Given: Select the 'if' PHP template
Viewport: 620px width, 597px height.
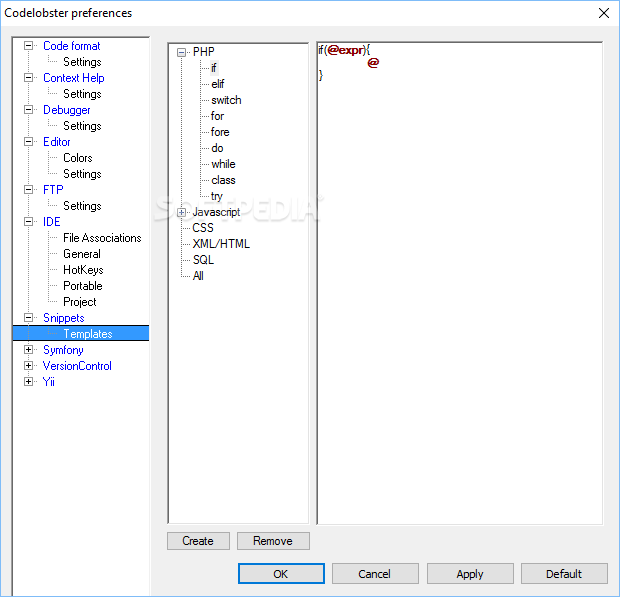Looking at the screenshot, I should click(214, 68).
